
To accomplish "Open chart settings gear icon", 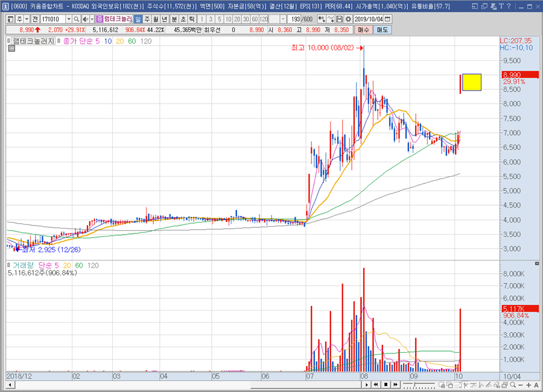I will [348, 19].
